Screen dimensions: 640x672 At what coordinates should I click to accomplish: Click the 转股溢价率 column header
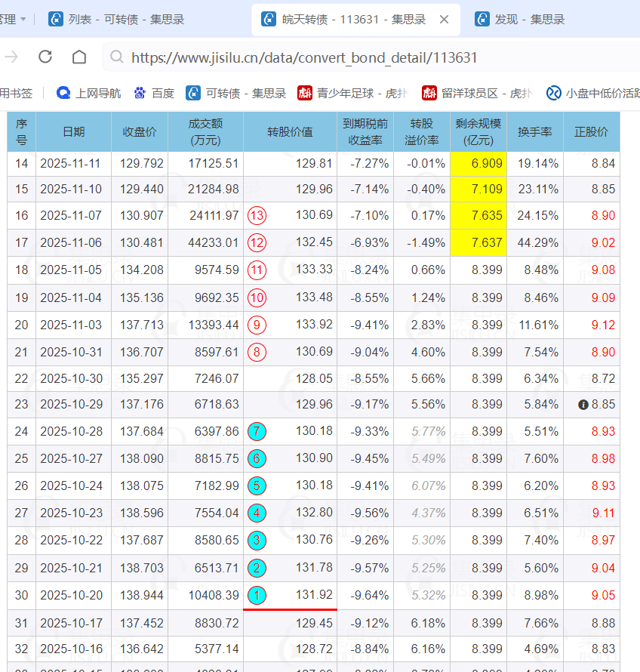(x=422, y=131)
